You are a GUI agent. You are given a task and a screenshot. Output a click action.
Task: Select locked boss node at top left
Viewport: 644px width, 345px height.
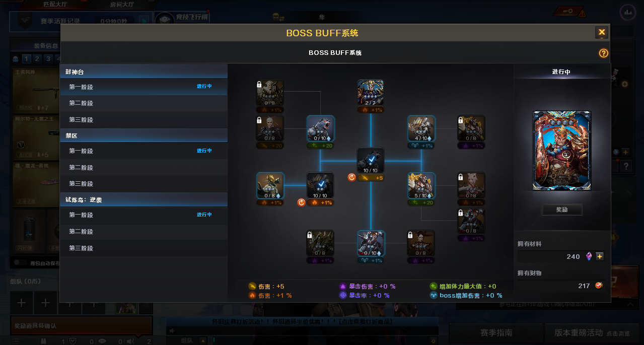click(x=270, y=93)
